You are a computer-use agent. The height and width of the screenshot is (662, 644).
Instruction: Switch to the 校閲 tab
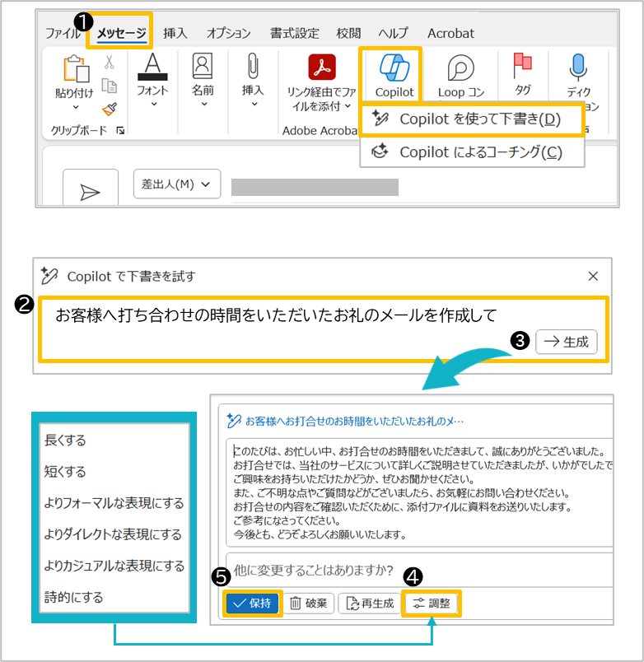[x=348, y=33]
